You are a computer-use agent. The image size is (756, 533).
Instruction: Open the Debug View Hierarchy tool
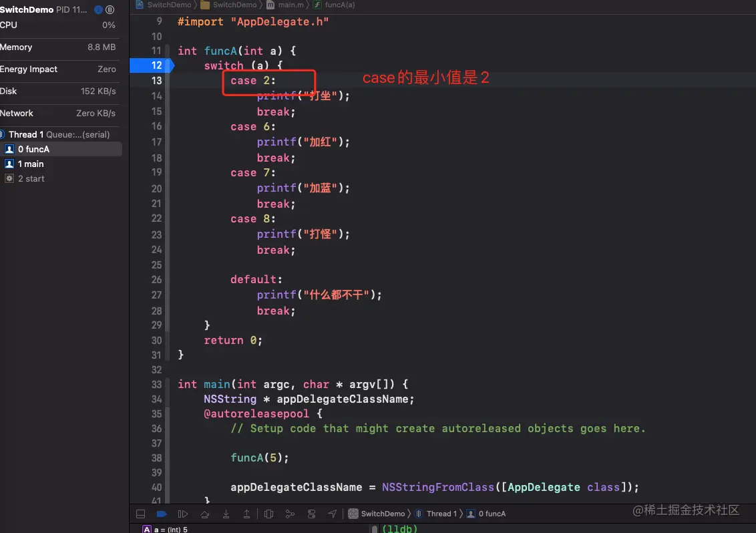click(269, 514)
